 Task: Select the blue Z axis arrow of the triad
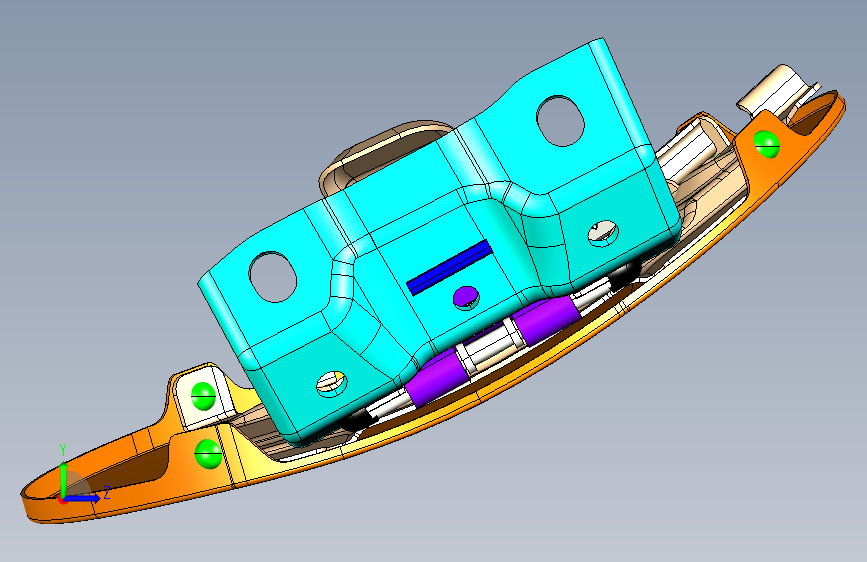pyautogui.click(x=83, y=498)
